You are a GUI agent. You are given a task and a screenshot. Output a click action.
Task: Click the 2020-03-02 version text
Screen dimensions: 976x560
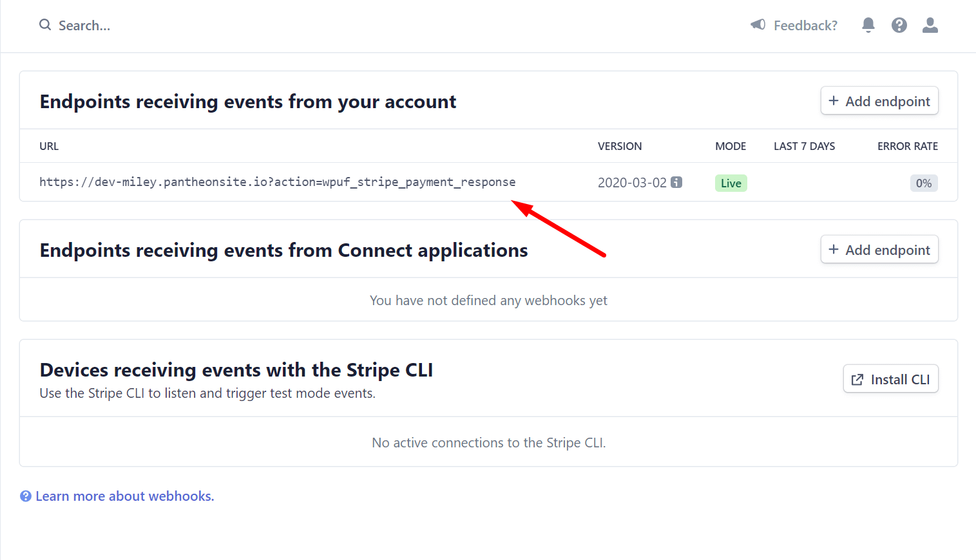tap(632, 183)
